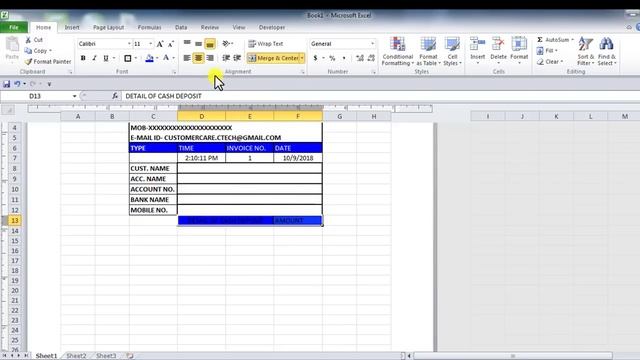Switch to the Insert tab

coord(72,27)
